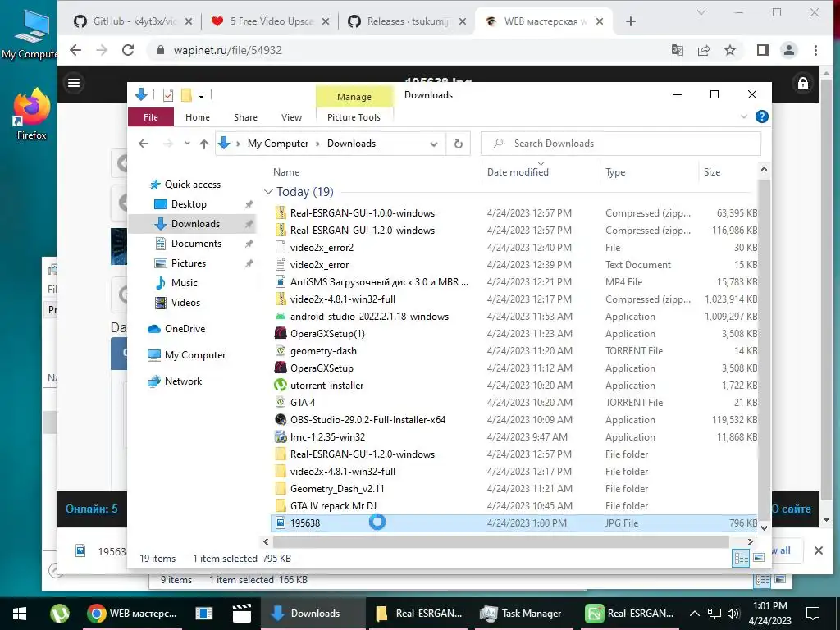Click the Up one level arrow
840x630 pixels.
point(204,144)
